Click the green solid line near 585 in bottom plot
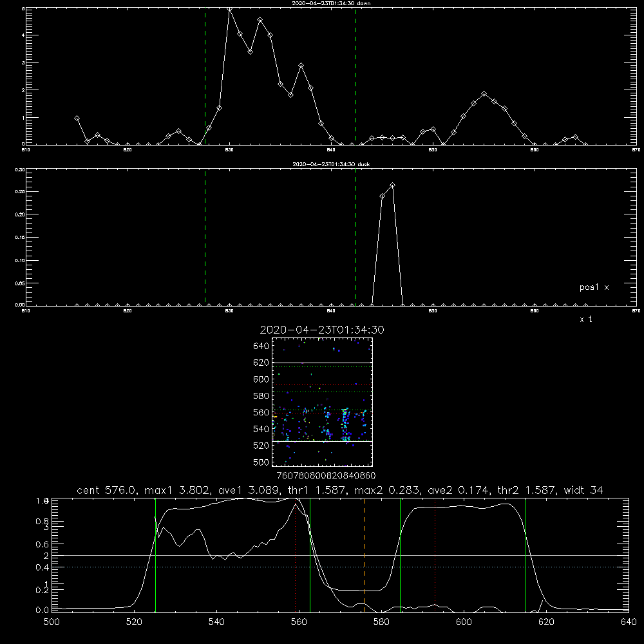644x644 pixels. click(400, 555)
